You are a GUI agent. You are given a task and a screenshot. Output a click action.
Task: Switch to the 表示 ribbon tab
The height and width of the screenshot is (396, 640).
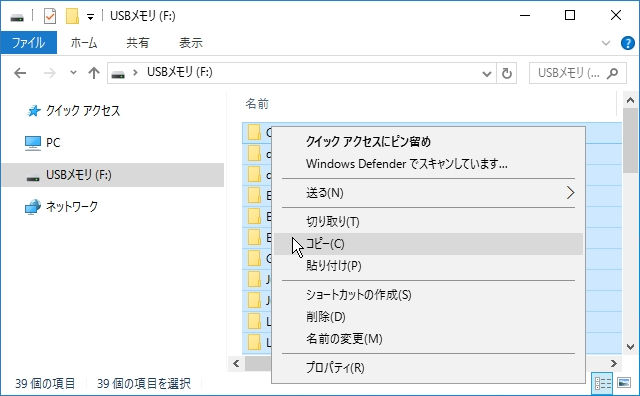pyautogui.click(x=191, y=42)
